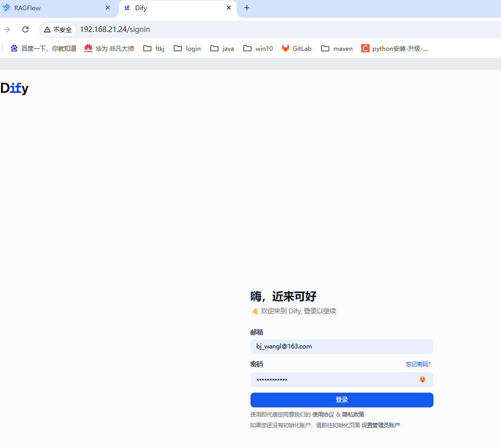Close the Dify tab

click(x=229, y=8)
